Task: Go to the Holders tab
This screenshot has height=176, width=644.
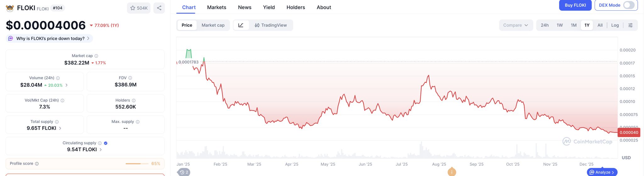Action: tap(296, 7)
